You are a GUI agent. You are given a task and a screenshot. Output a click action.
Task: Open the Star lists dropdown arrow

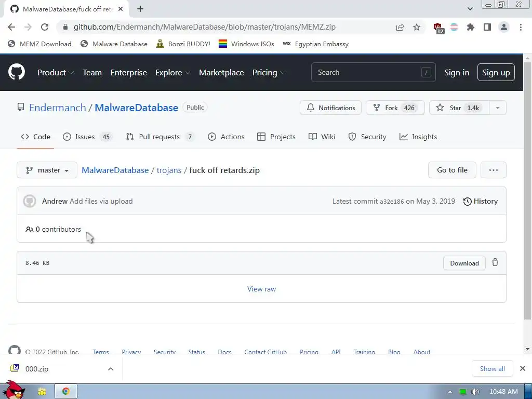[x=498, y=108]
